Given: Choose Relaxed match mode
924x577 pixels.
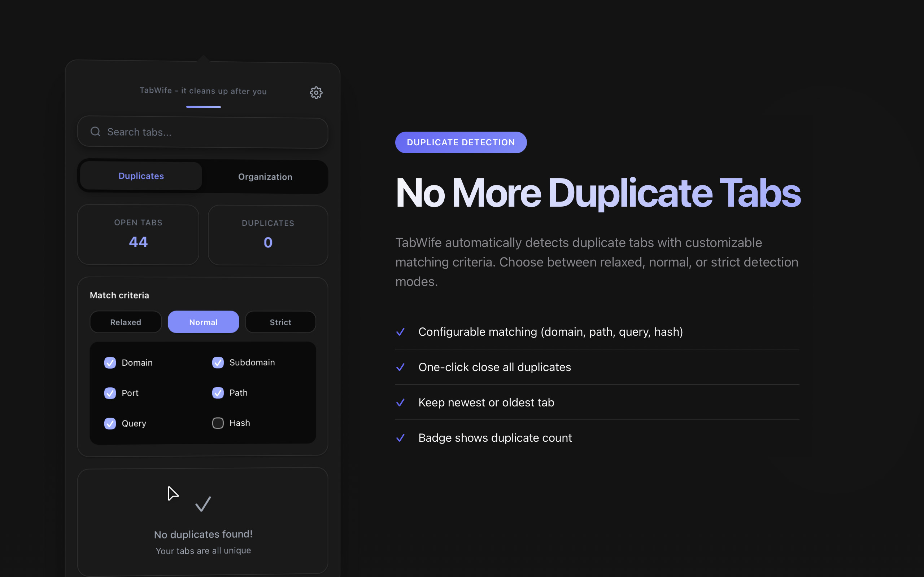Looking at the screenshot, I should [x=126, y=322].
